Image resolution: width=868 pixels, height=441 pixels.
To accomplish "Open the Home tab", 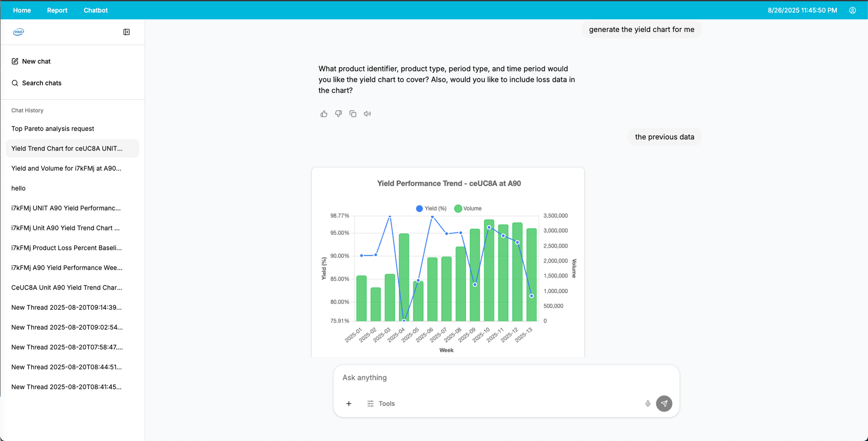I will pyautogui.click(x=22, y=10).
